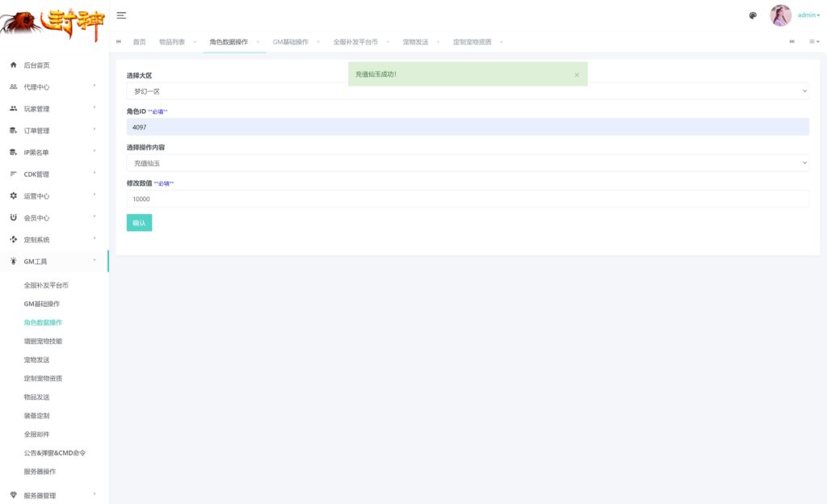Open 物品发送 in the sidebar
This screenshot has height=504, width=827.
(x=37, y=397)
